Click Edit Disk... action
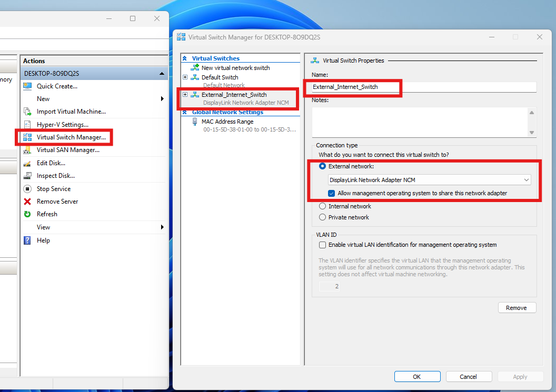The height and width of the screenshot is (392, 556). pyautogui.click(x=51, y=163)
